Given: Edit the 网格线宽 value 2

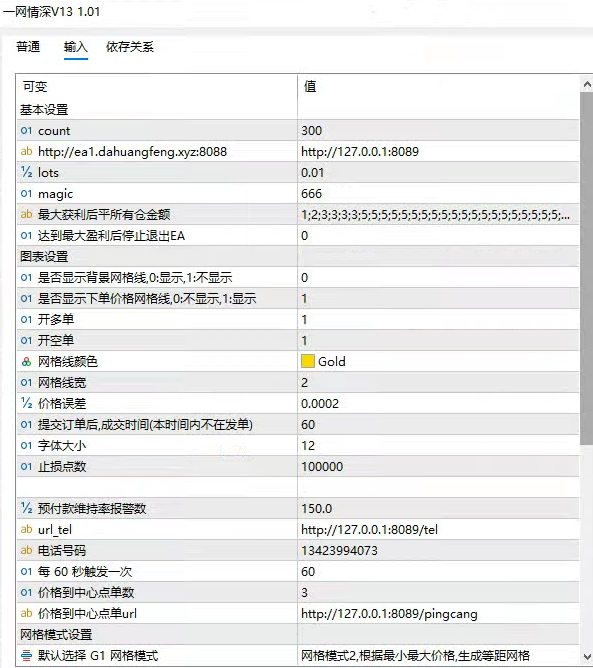Looking at the screenshot, I should point(438,382).
